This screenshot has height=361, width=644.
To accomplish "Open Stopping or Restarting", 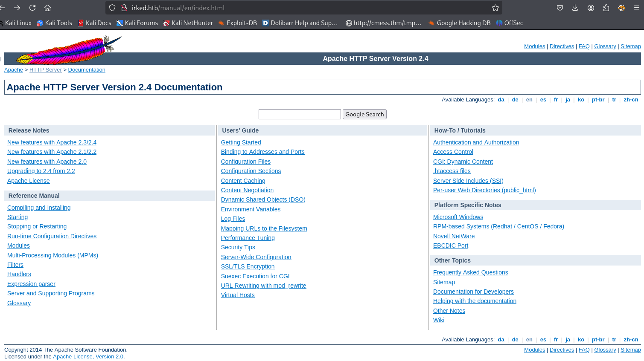I will point(37,226).
